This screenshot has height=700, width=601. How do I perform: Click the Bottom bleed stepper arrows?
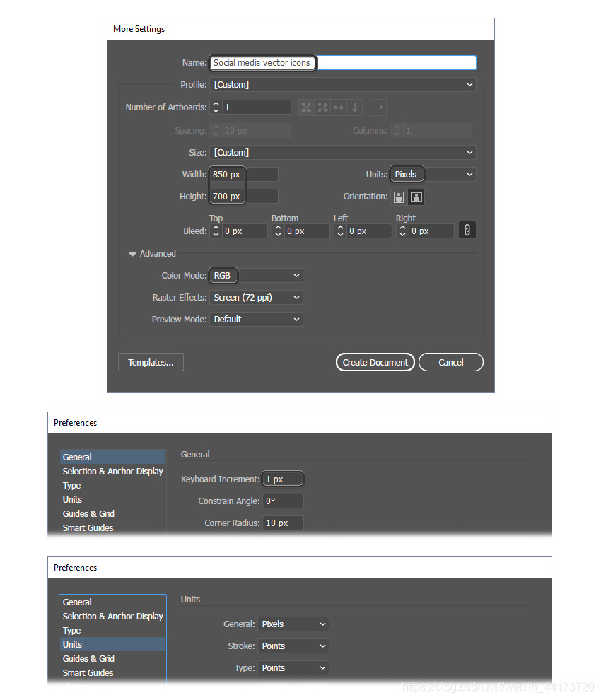pyautogui.click(x=278, y=231)
